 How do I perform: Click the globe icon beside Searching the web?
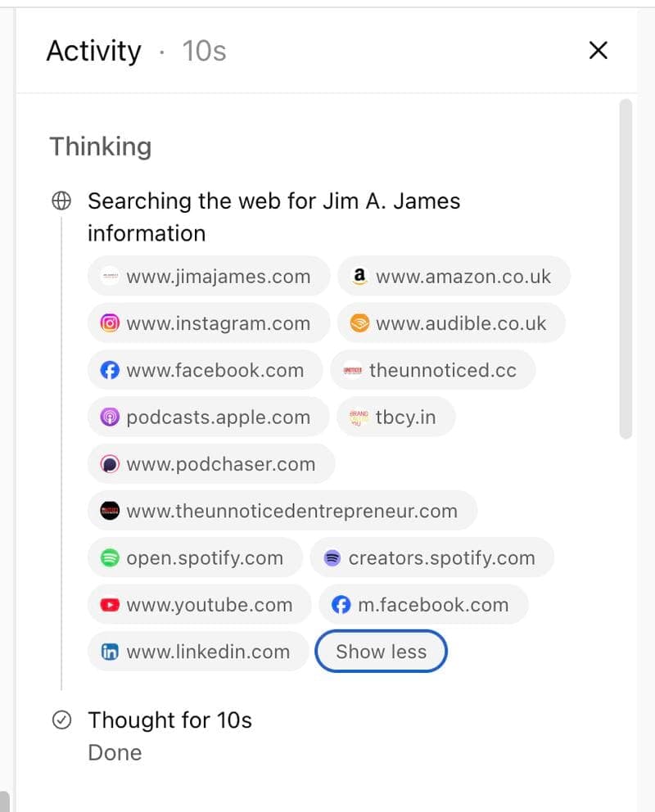(61, 201)
